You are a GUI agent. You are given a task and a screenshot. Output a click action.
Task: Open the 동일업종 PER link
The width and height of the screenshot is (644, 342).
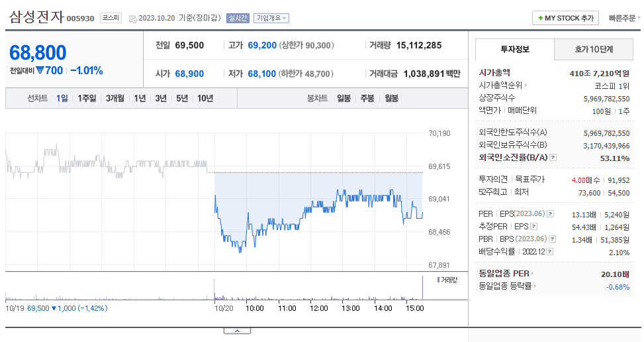coord(504,273)
